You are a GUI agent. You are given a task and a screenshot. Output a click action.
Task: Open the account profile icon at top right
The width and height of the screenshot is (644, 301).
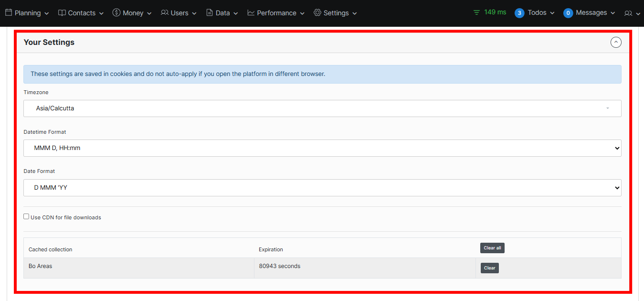click(x=628, y=13)
